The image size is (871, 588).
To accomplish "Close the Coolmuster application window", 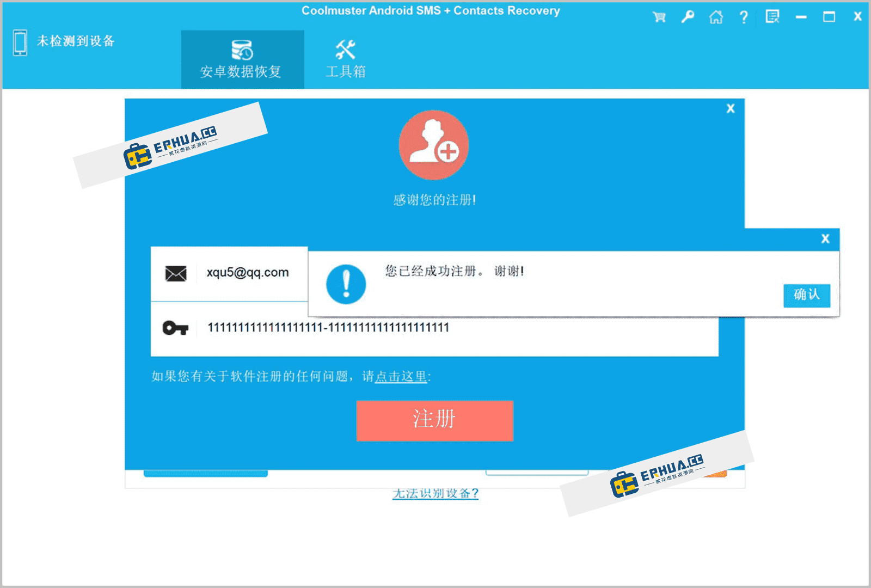I will tap(857, 16).
